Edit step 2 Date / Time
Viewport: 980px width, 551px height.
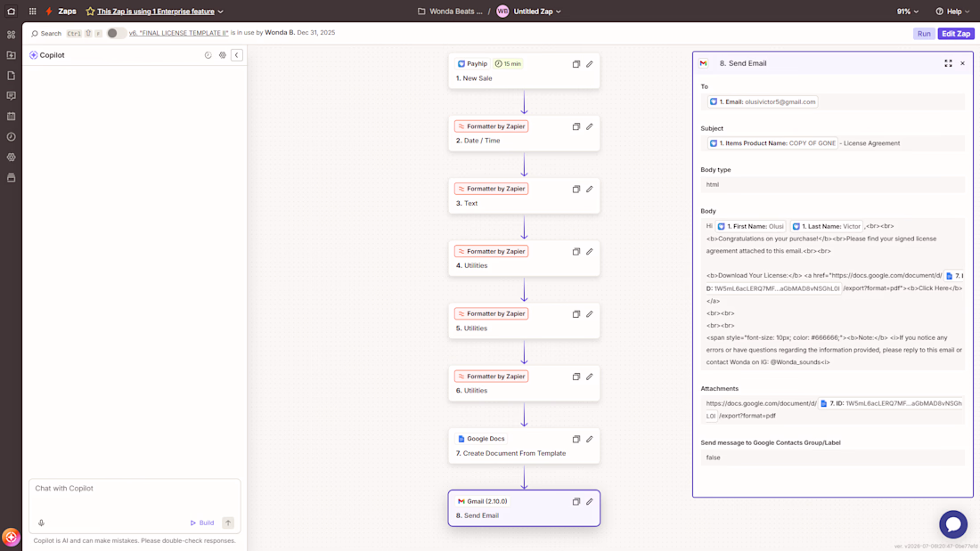coord(590,126)
